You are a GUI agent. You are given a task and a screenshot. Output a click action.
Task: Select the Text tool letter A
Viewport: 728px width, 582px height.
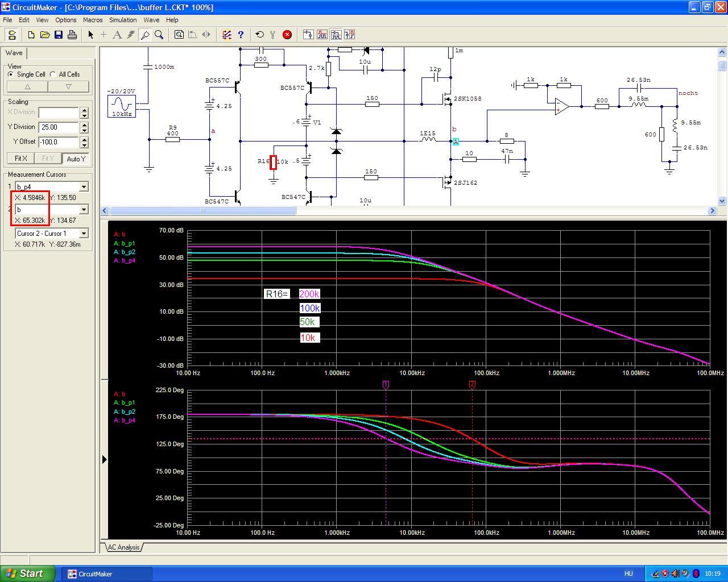coord(117,35)
